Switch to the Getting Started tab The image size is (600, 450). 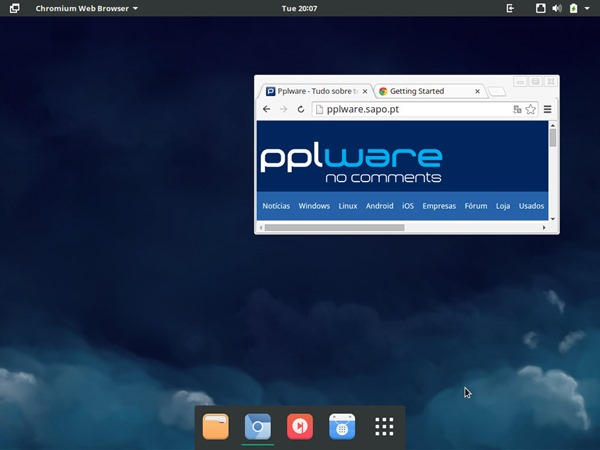click(429, 91)
